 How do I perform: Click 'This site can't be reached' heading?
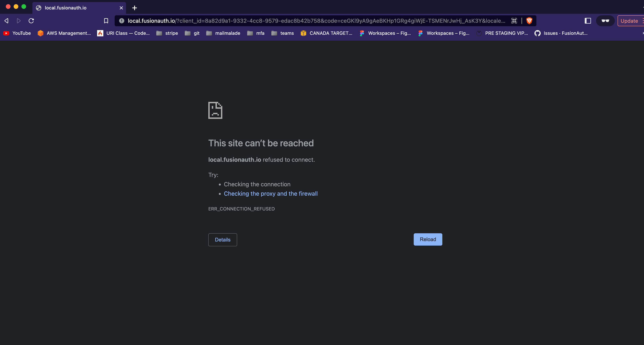click(261, 143)
